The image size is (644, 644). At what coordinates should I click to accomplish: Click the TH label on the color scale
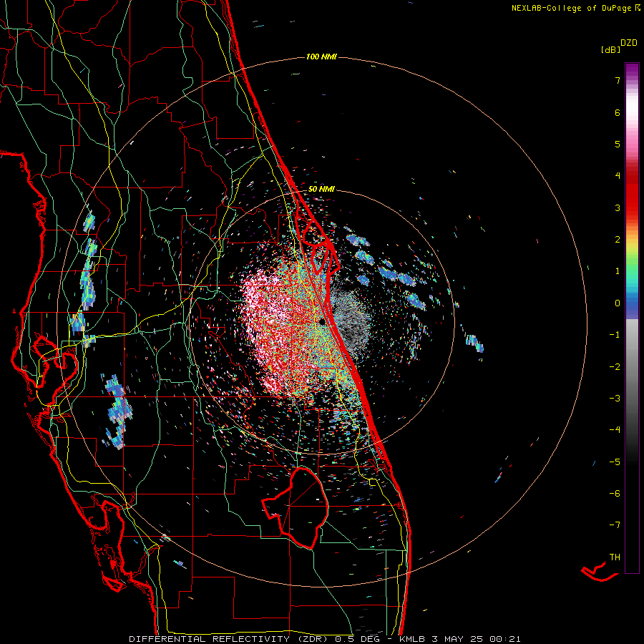point(615,557)
